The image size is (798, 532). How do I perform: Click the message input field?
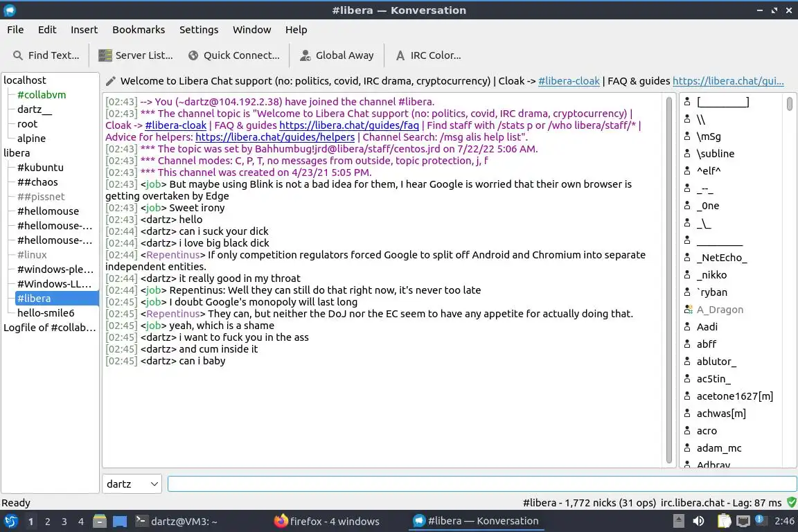tap(482, 484)
